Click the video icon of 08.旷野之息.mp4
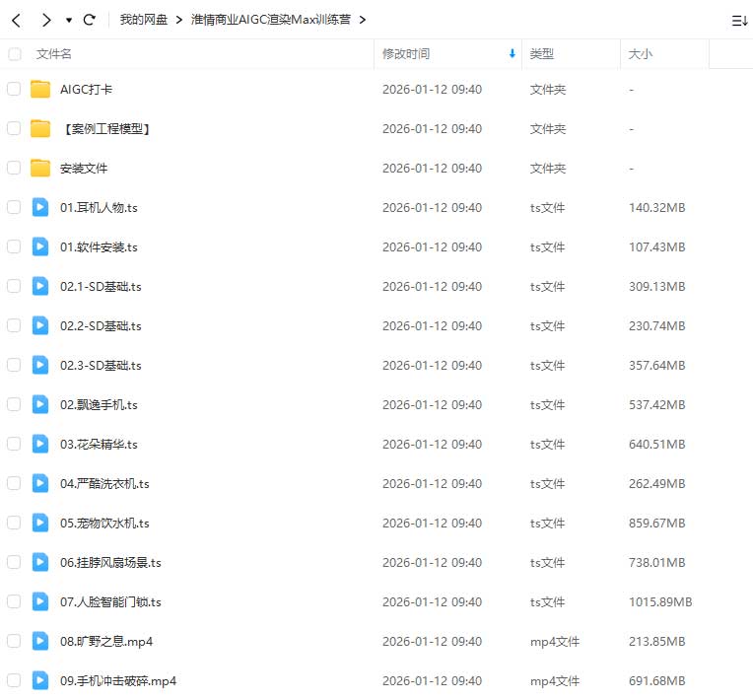The height and width of the screenshot is (700, 753). [40, 641]
